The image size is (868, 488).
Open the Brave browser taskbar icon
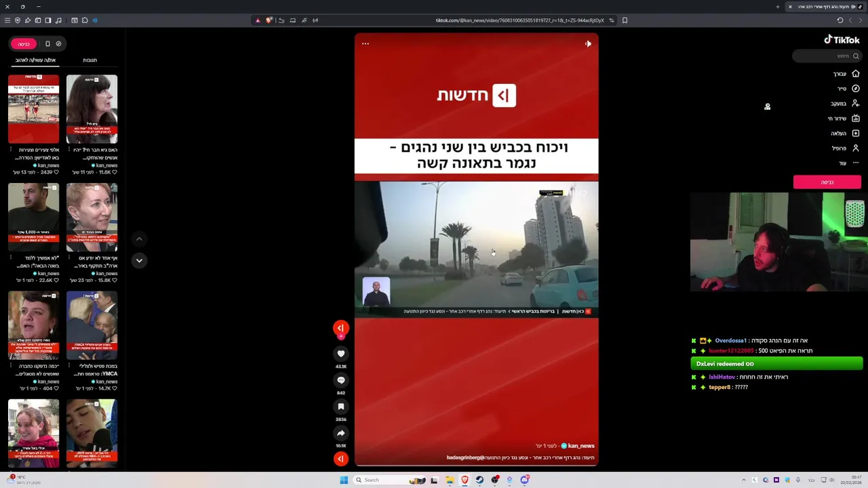[x=465, y=480]
